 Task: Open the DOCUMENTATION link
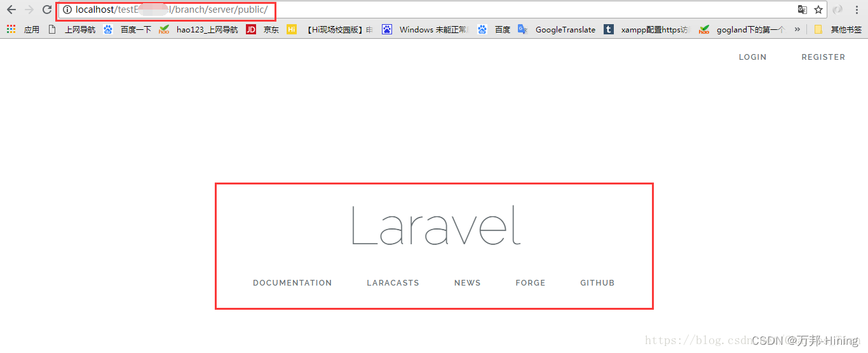pos(292,283)
